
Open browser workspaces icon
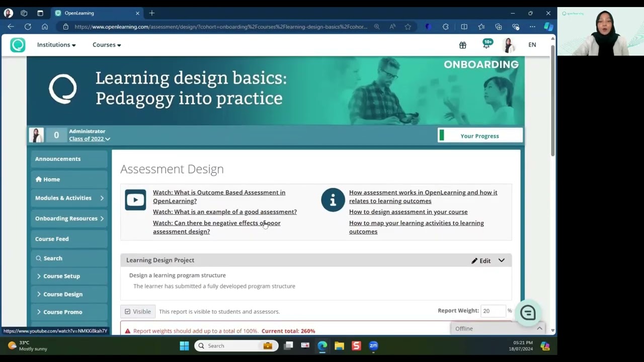point(24,13)
